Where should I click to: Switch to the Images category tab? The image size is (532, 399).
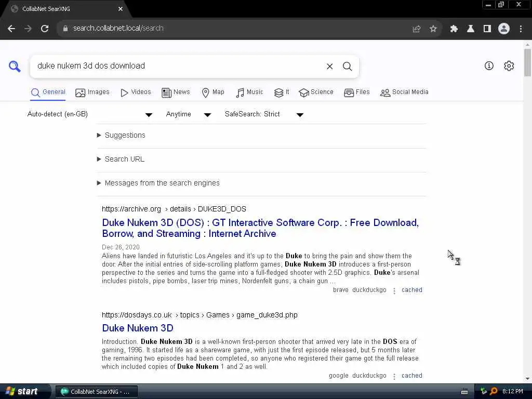92,92
